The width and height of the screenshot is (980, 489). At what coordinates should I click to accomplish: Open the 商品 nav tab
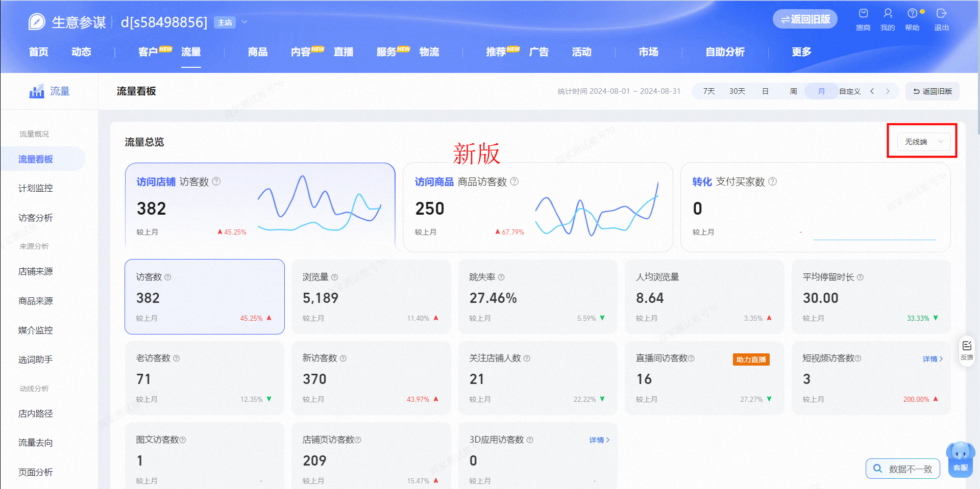click(258, 52)
